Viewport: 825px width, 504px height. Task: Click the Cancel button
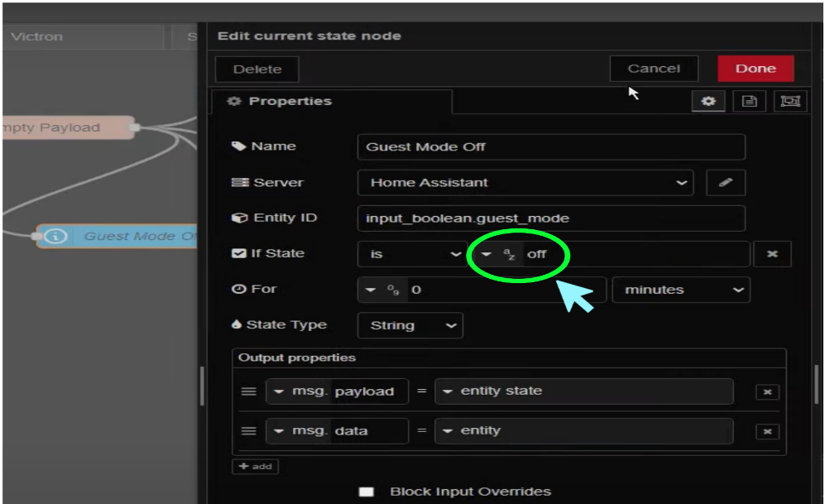(x=654, y=69)
